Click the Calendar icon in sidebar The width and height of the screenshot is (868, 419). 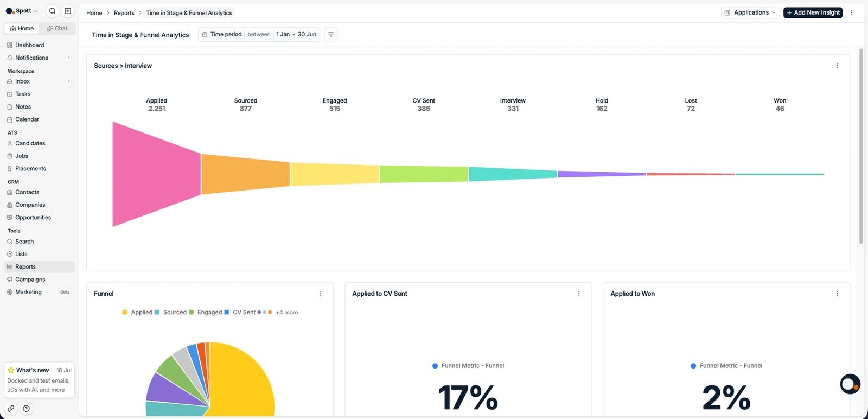click(x=10, y=119)
